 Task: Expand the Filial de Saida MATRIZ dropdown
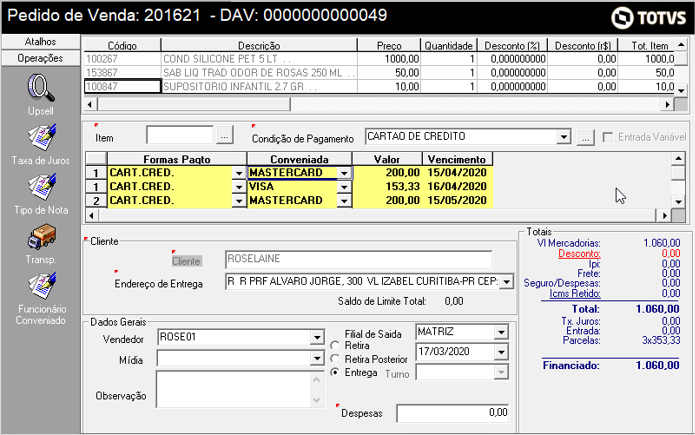(501, 332)
